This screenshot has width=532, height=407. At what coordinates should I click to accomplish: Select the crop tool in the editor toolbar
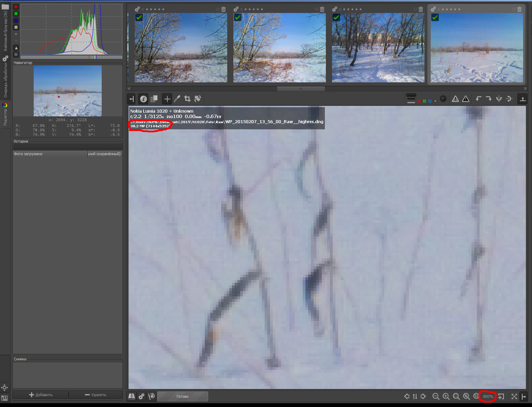tap(187, 99)
